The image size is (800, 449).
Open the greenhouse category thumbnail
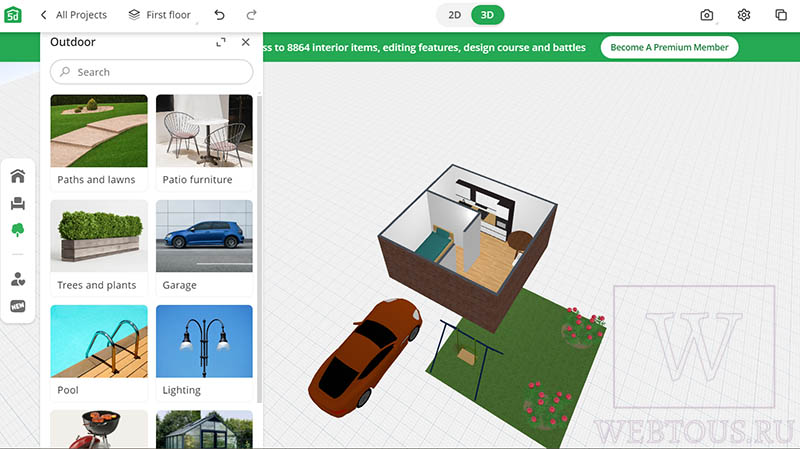204,430
